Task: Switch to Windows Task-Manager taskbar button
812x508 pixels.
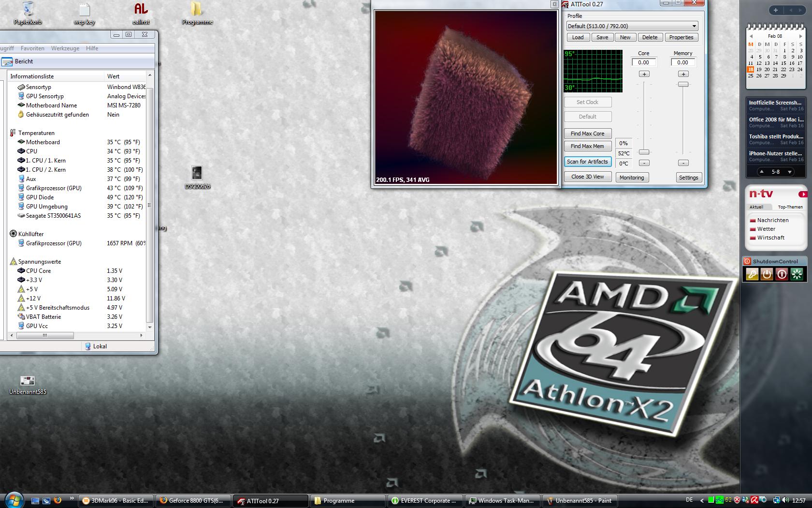Action: [503, 501]
